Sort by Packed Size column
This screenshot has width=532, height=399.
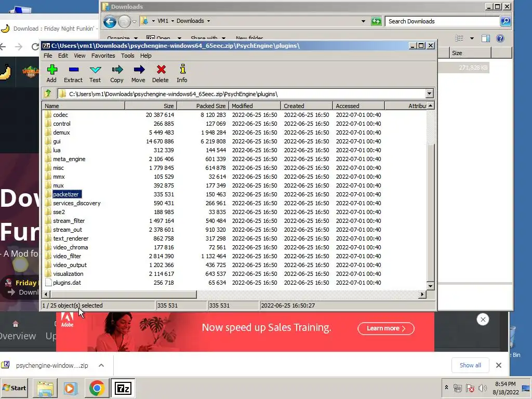[x=203, y=106]
